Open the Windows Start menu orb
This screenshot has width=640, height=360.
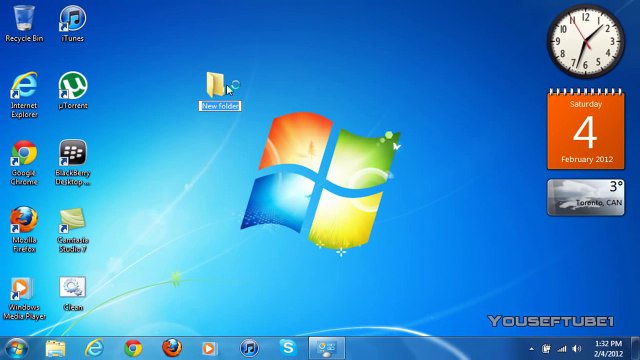(17, 349)
